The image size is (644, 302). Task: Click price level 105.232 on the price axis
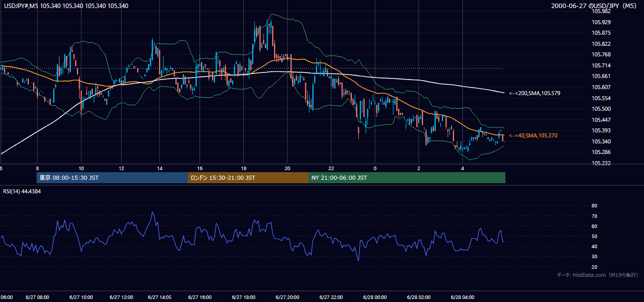tap(602, 163)
